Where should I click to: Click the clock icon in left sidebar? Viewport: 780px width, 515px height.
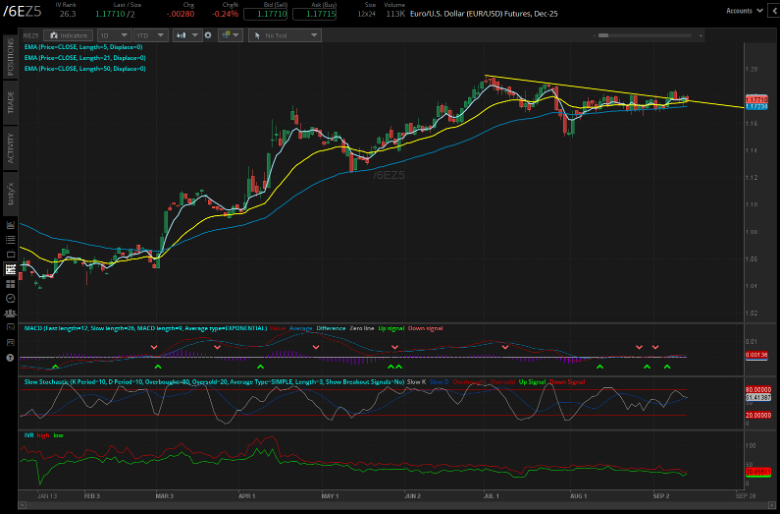coord(10,298)
